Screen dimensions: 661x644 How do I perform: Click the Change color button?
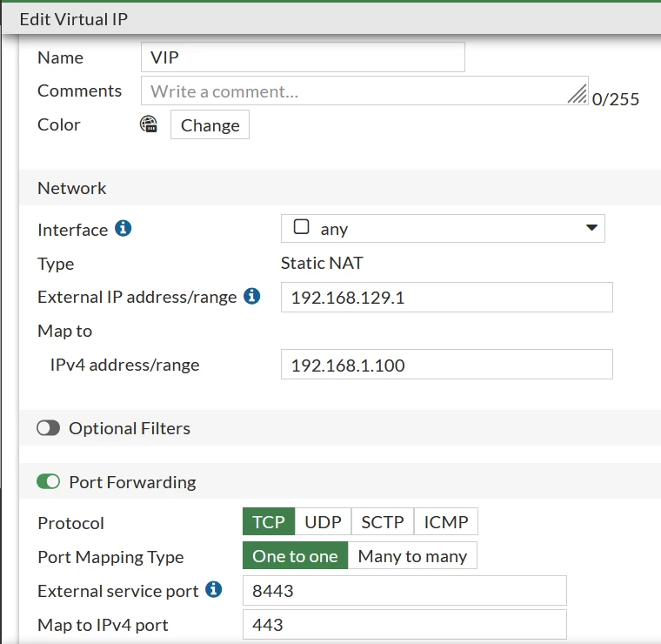point(210,124)
